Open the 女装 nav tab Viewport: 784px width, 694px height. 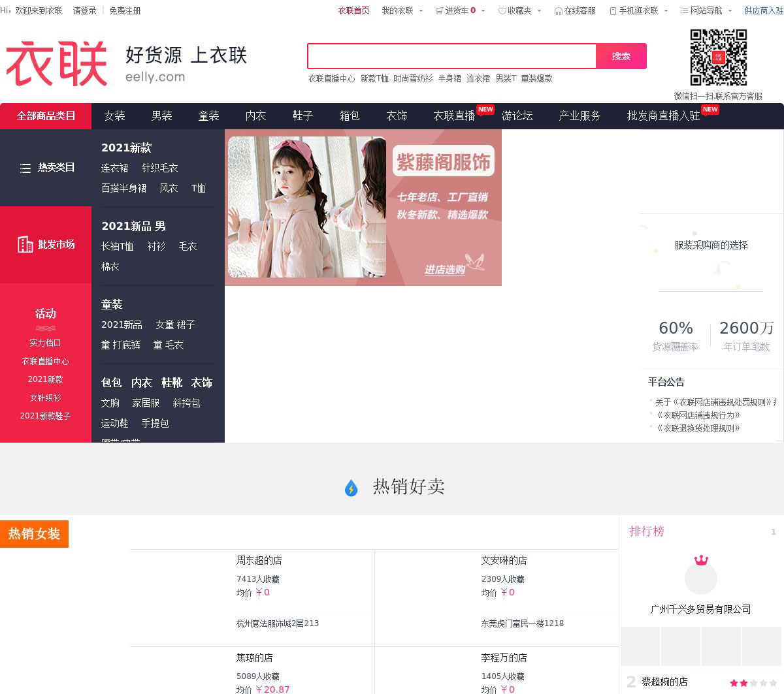point(114,116)
